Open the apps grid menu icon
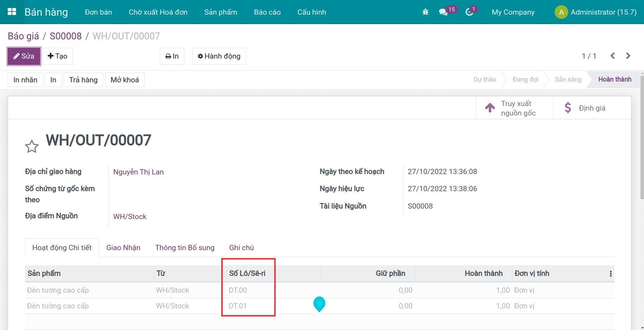This screenshot has width=644, height=330. point(12,12)
